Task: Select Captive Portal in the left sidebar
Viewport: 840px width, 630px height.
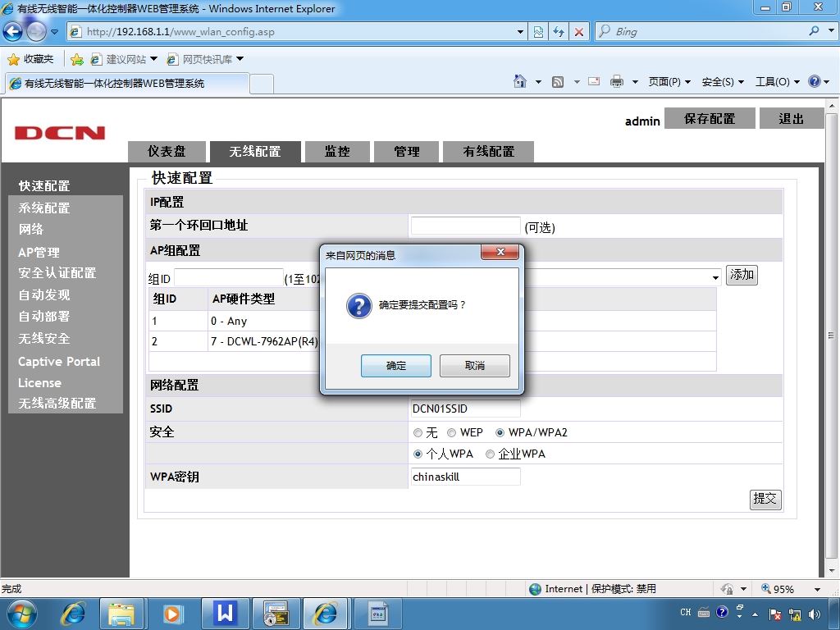Action: click(59, 362)
